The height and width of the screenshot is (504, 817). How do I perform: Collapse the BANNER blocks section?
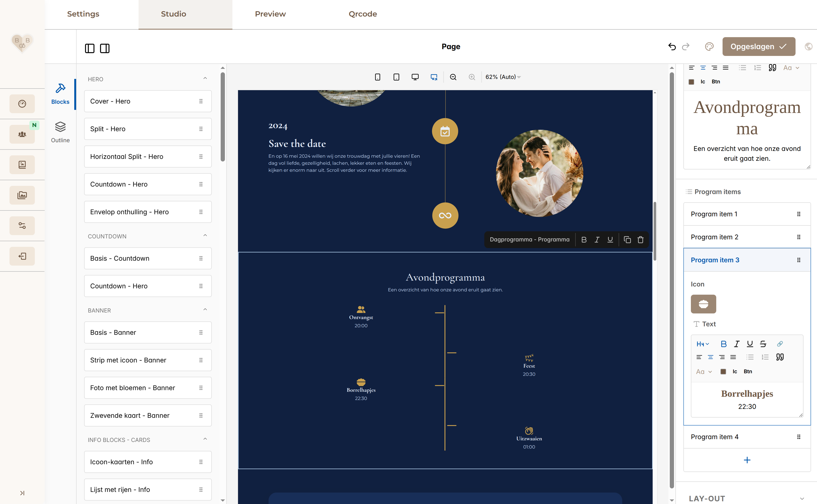point(205,310)
